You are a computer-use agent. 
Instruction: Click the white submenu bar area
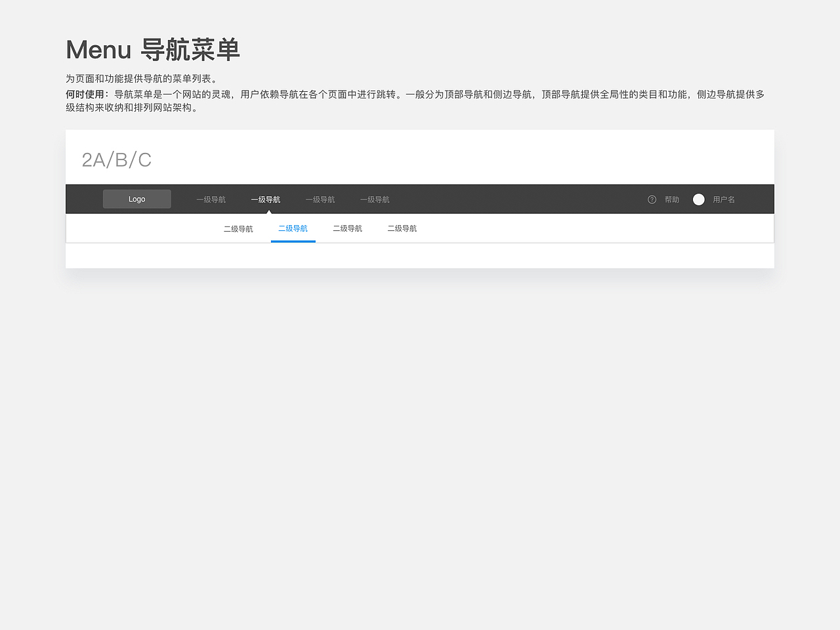click(x=558, y=228)
